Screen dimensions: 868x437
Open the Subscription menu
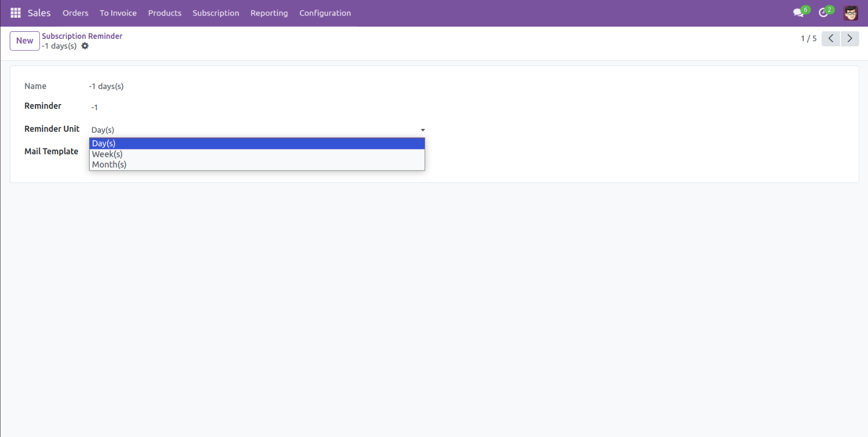coord(216,13)
